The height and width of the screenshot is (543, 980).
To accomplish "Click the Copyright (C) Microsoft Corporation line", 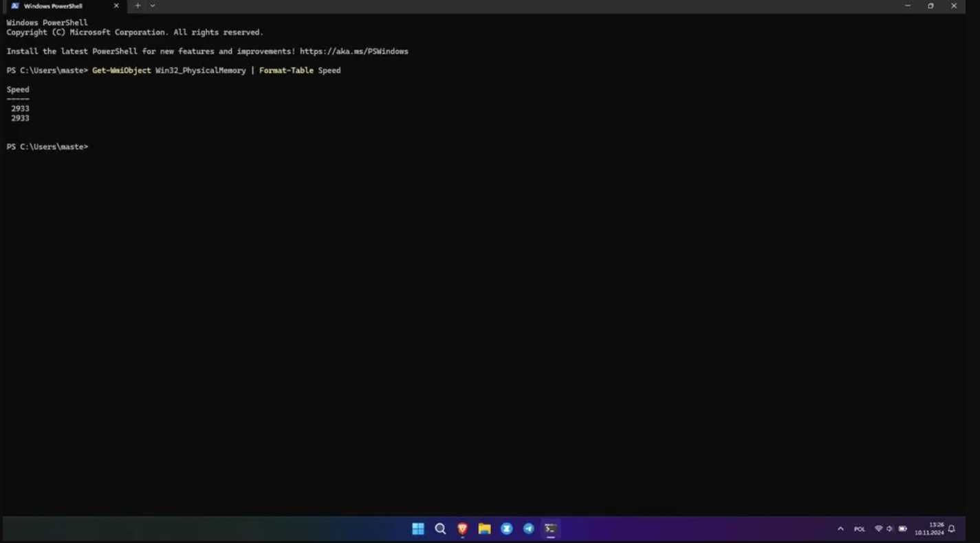I will (x=135, y=32).
